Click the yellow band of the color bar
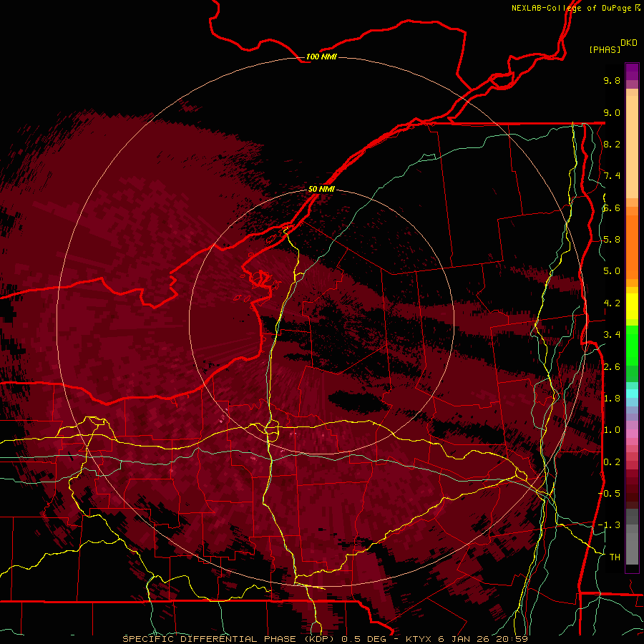 pos(632,306)
